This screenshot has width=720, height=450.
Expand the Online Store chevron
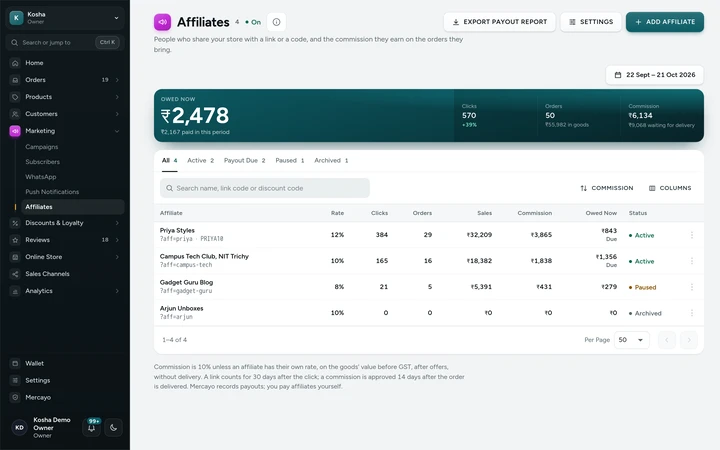coord(117,257)
